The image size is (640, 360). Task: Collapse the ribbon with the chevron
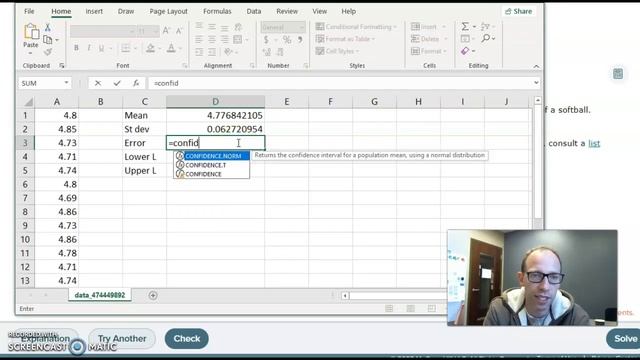[x=536, y=66]
